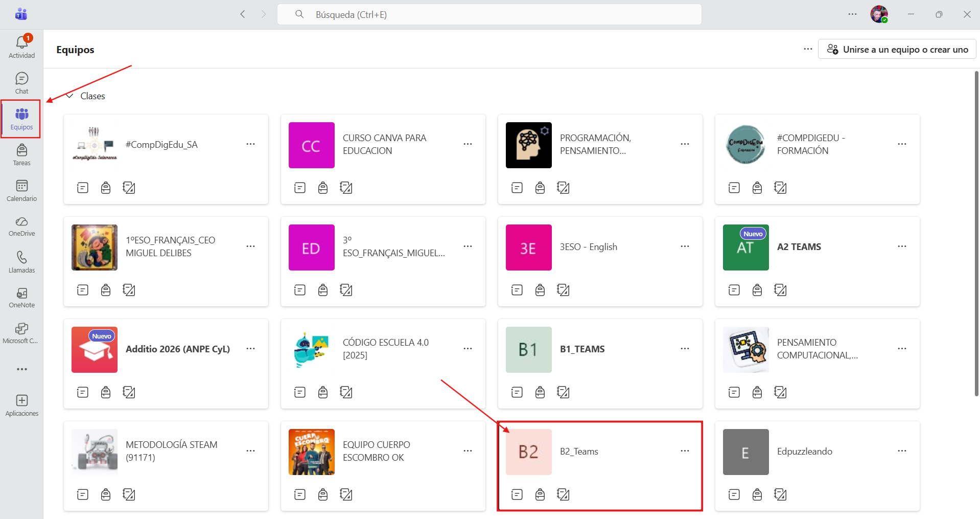Click the Búsqueda search box
Image resolution: width=980 pixels, height=519 pixels.
[489, 14]
